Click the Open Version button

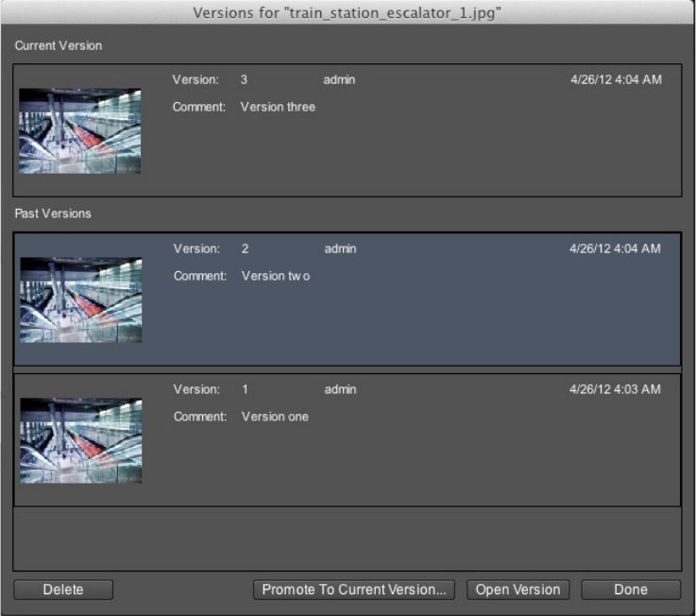(518, 590)
